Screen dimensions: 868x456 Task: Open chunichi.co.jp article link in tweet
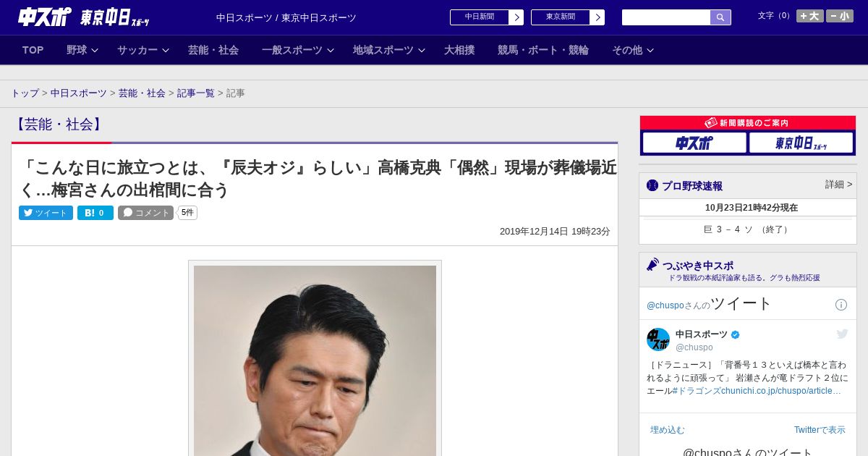[x=780, y=391]
